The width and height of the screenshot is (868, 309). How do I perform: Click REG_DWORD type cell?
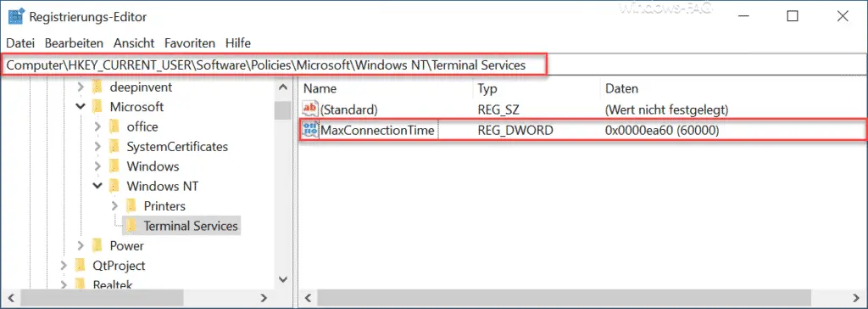(x=515, y=131)
